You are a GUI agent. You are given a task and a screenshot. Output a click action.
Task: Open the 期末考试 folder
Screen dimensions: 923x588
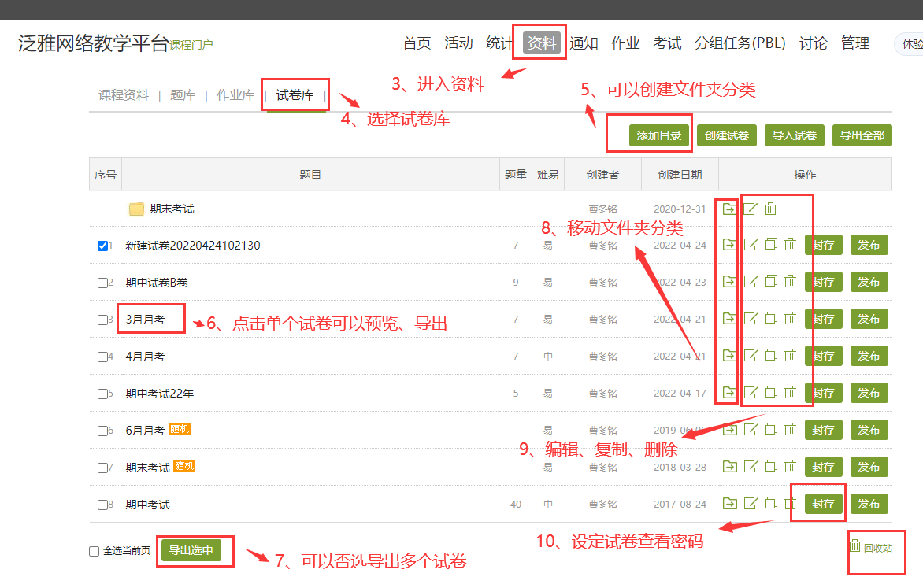(x=172, y=209)
